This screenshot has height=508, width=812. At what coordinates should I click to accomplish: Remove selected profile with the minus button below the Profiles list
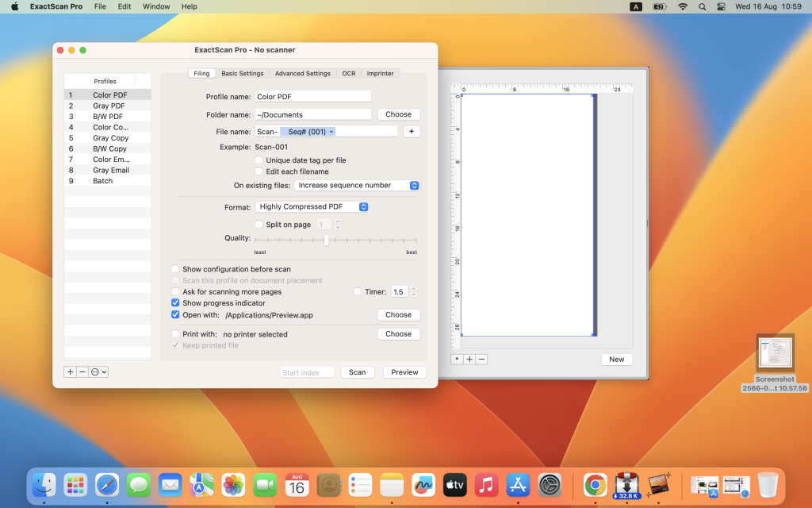point(82,371)
